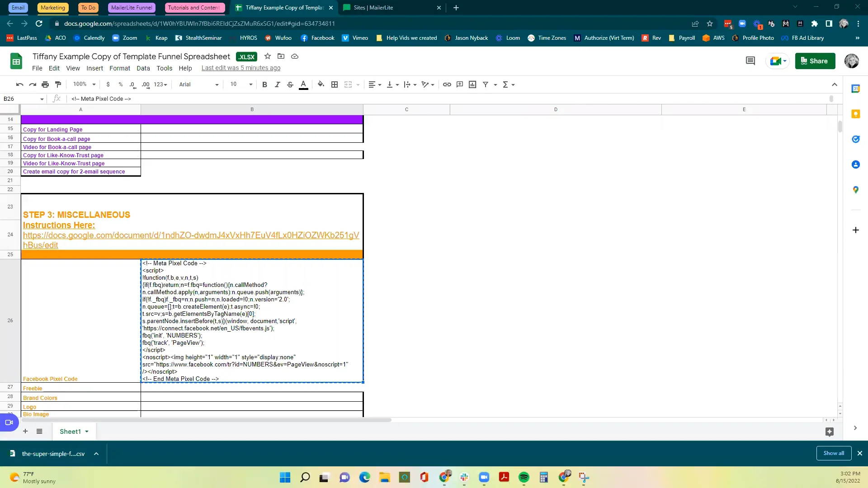Expand the Sheet1 tab options arrow
Viewport: 868px width, 488px height.
(x=87, y=432)
